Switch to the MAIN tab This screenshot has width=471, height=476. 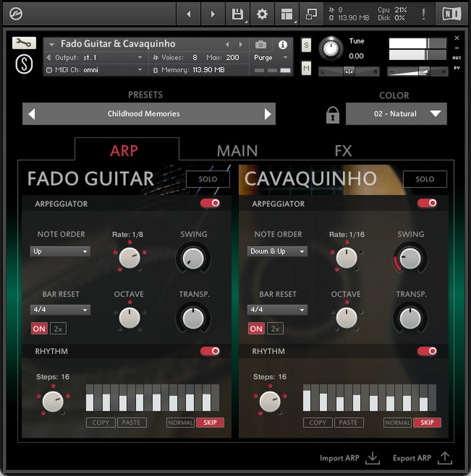(x=237, y=150)
